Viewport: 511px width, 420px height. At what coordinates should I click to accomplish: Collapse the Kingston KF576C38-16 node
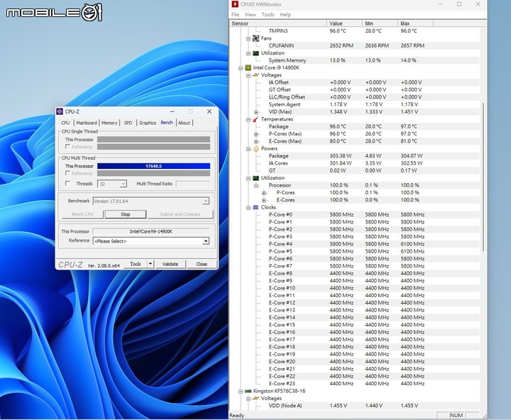241,392
